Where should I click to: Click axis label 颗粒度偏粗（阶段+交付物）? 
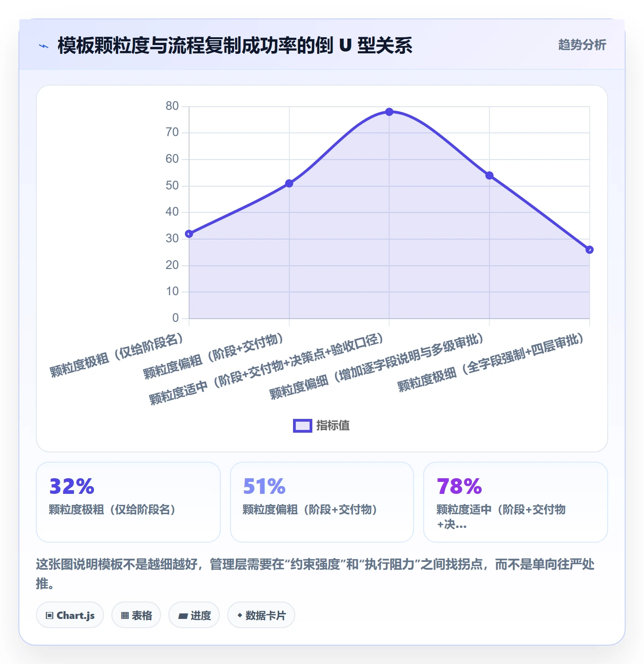[x=213, y=356]
